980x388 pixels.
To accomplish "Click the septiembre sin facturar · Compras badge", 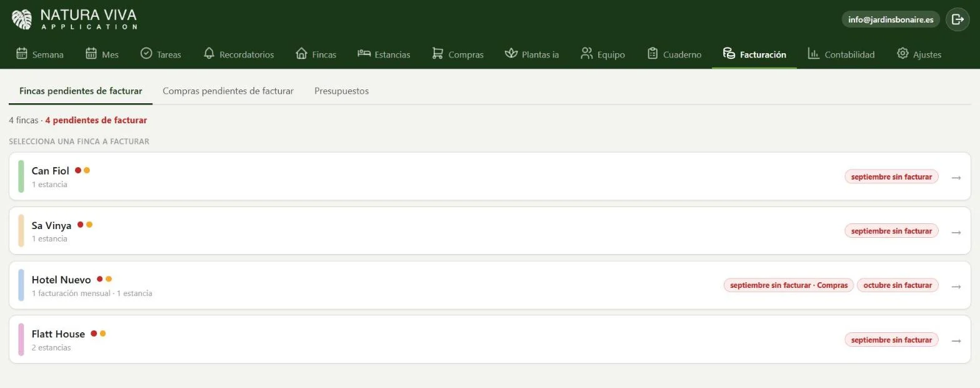I will tap(789, 285).
